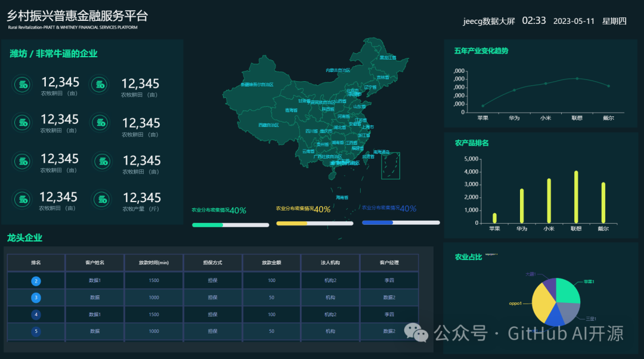Screen dimensions: 644x359
Task: Click the 联想 data point on trend line
Action: (x=577, y=79)
